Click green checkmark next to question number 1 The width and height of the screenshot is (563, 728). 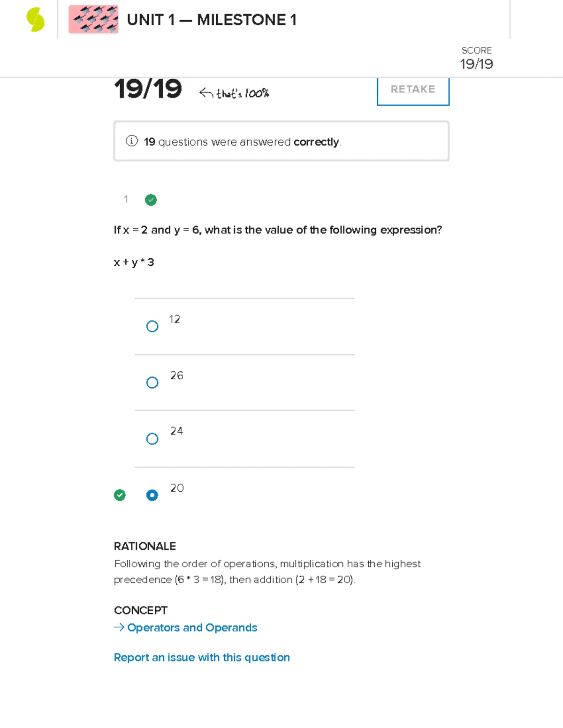point(151,200)
